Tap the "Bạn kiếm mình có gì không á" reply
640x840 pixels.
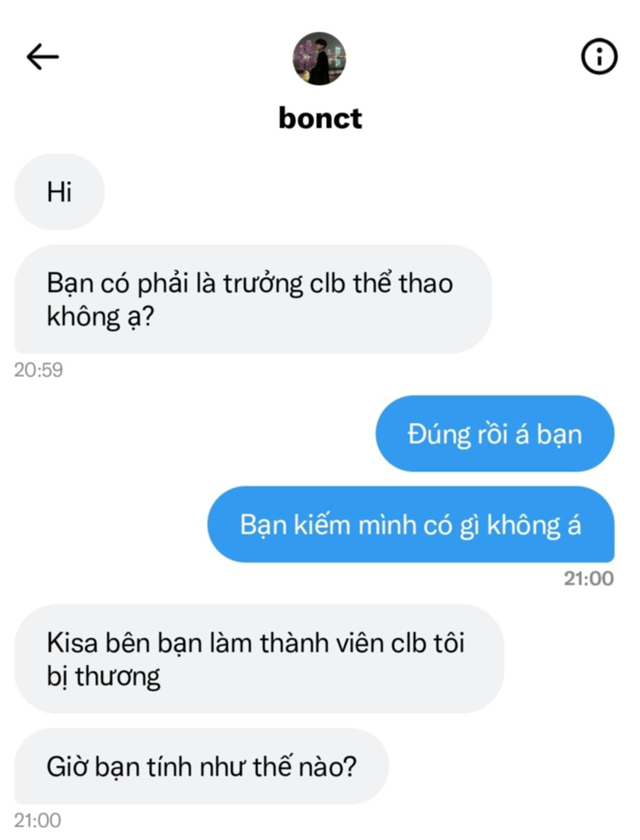(411, 525)
